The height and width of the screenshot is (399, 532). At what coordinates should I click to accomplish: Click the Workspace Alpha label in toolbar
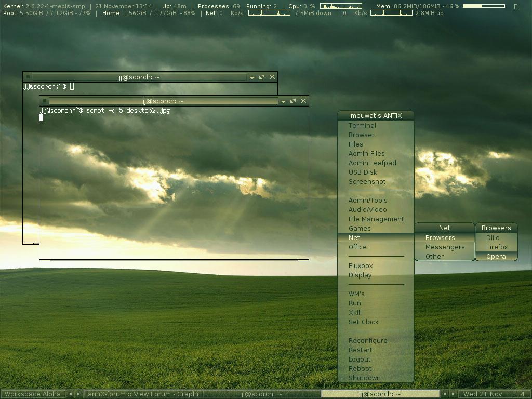33,394
